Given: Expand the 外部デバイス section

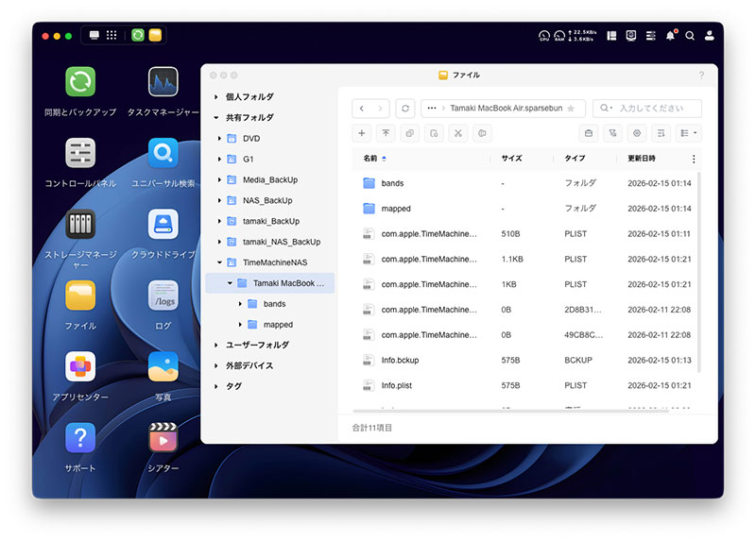Looking at the screenshot, I should [215, 365].
